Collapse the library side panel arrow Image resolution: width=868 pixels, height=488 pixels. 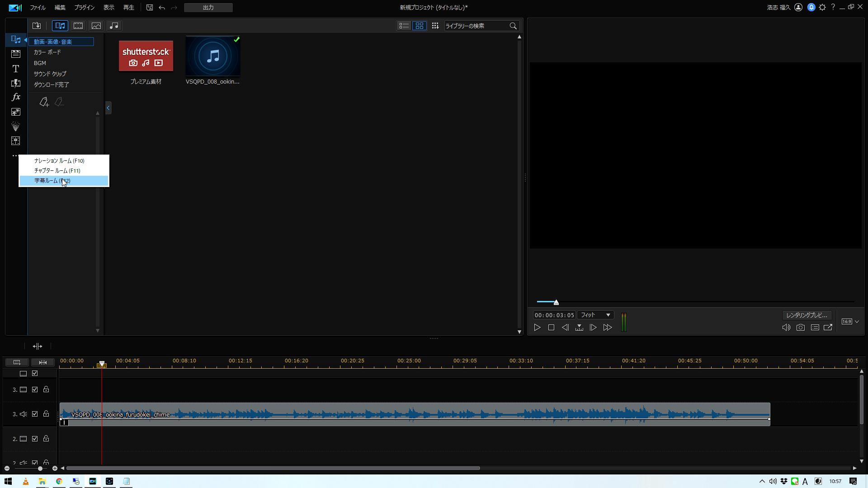click(x=108, y=108)
